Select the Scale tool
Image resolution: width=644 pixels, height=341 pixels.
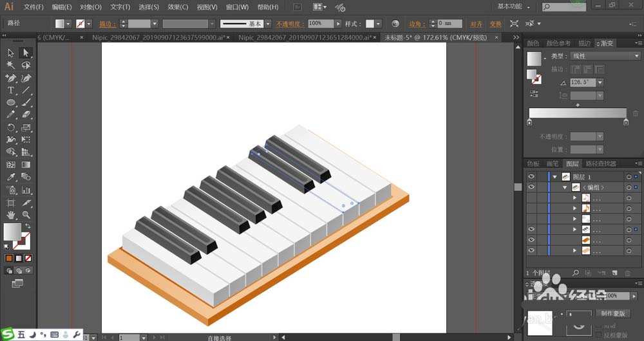click(26, 127)
